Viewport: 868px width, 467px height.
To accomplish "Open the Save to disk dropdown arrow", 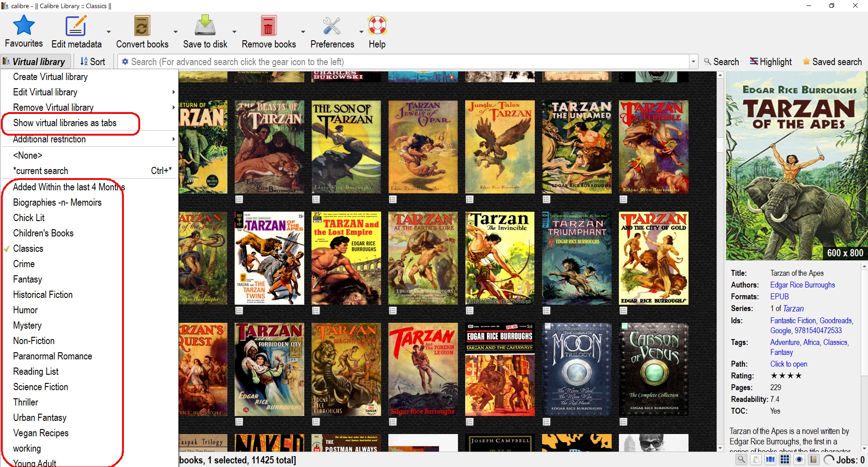I will pos(234,32).
